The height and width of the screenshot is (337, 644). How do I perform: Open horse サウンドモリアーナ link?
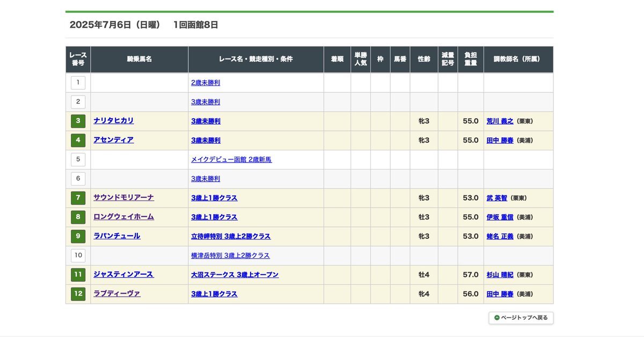tap(124, 197)
